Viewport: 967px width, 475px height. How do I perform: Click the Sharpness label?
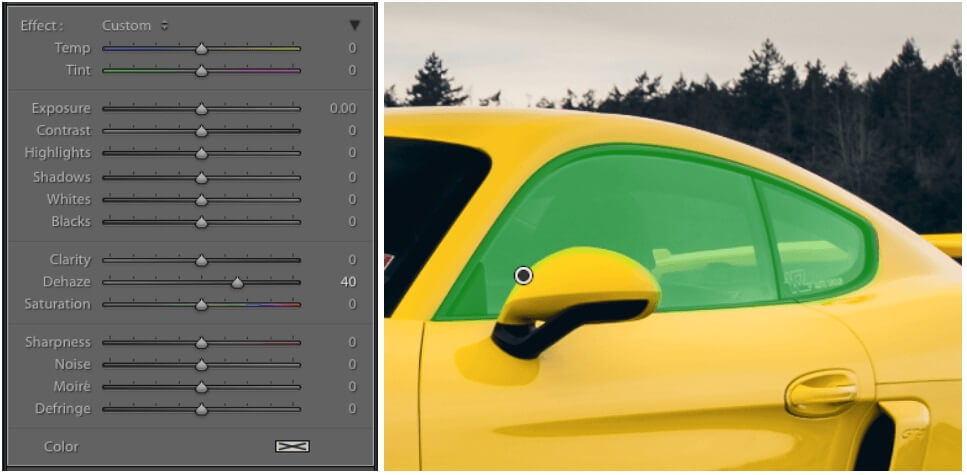pyautogui.click(x=57, y=342)
